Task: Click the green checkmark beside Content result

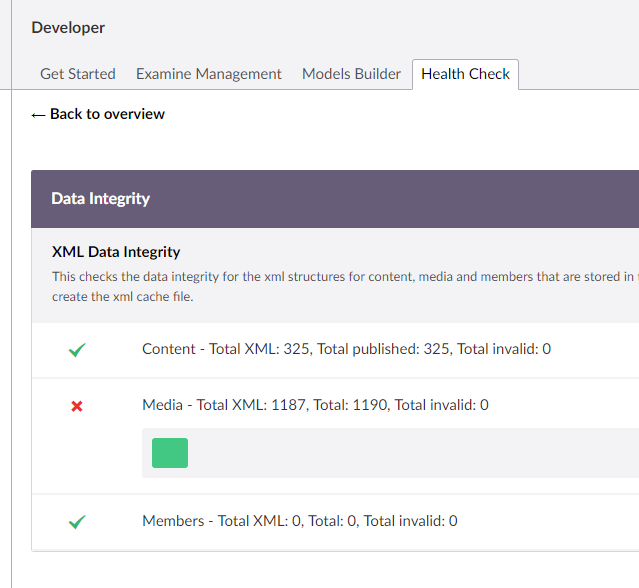Action: click(76, 350)
